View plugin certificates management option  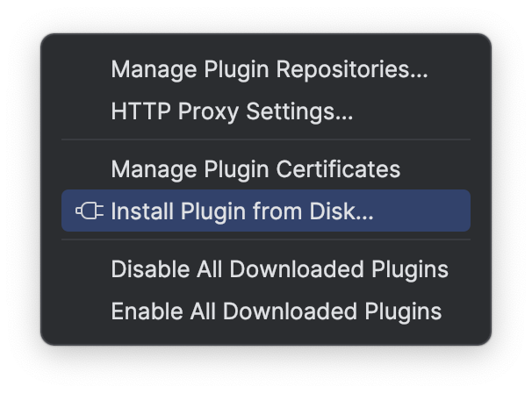[255, 169]
